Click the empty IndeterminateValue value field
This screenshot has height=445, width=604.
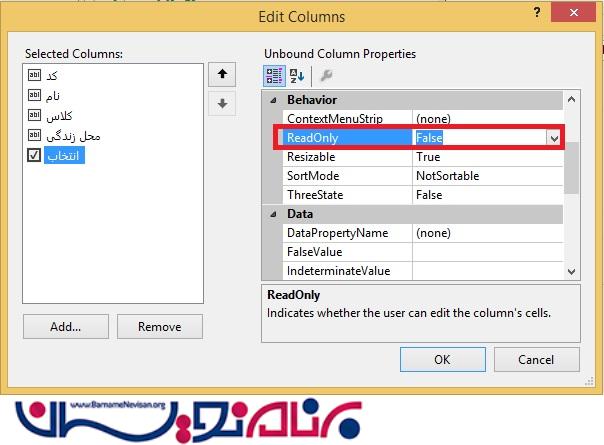pos(488,271)
